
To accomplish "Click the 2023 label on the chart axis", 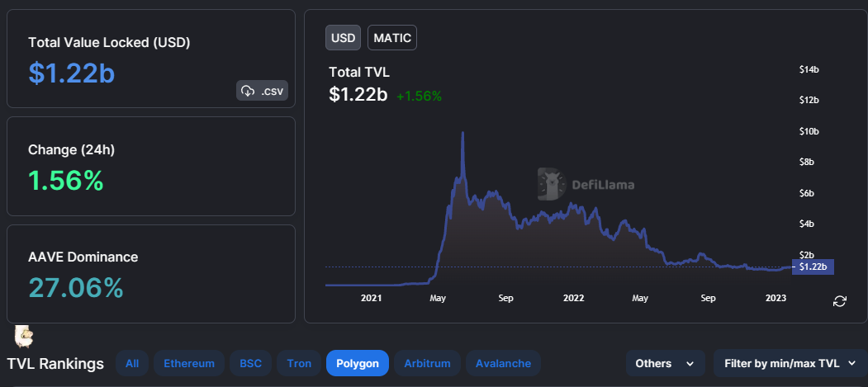I will pos(776,298).
